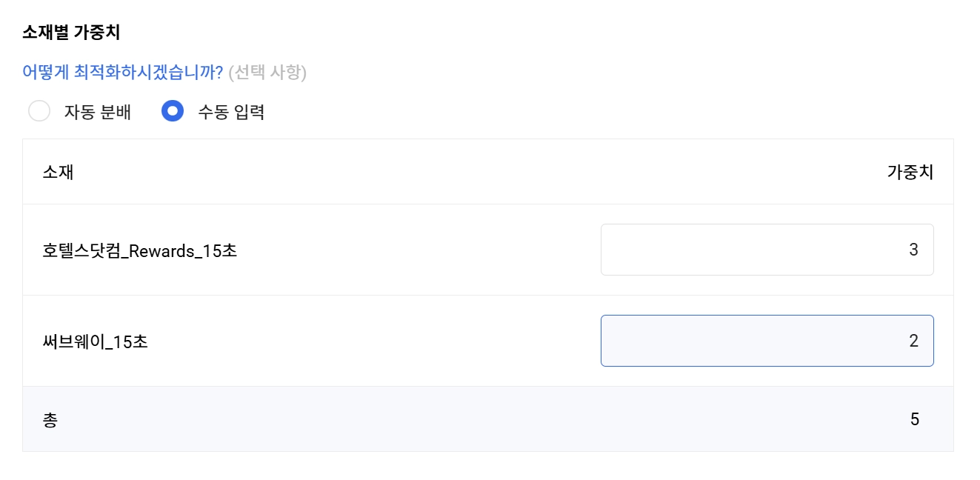Click the 총 total row label
Image resolution: width=980 pixels, height=480 pixels.
50,420
